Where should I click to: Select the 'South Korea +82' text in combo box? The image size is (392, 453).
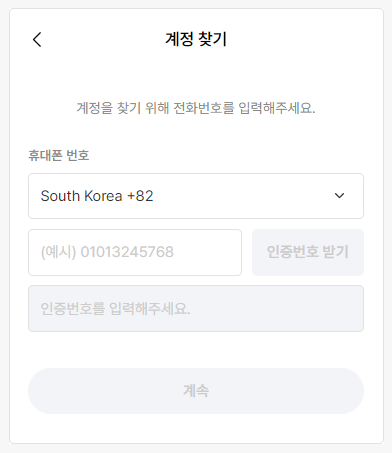pyautogui.click(x=97, y=196)
